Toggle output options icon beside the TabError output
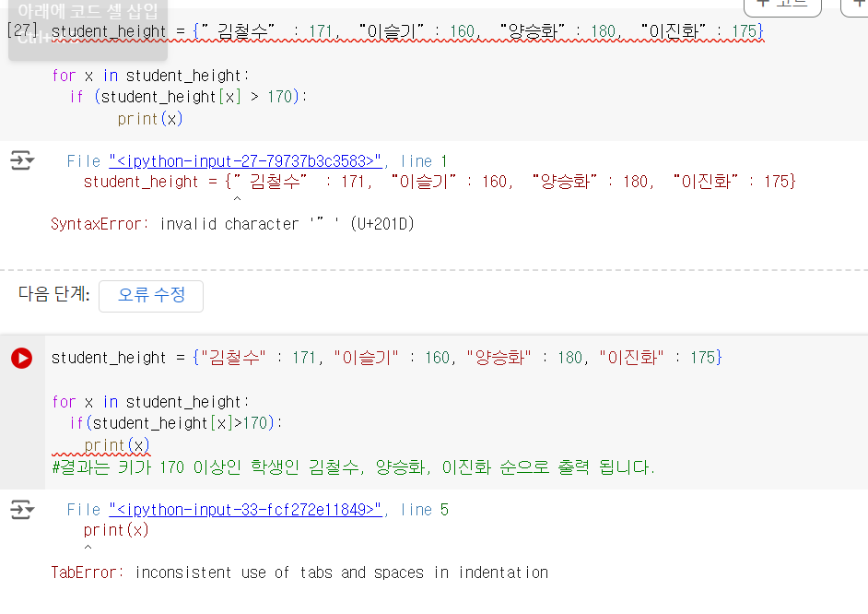 click(x=22, y=509)
